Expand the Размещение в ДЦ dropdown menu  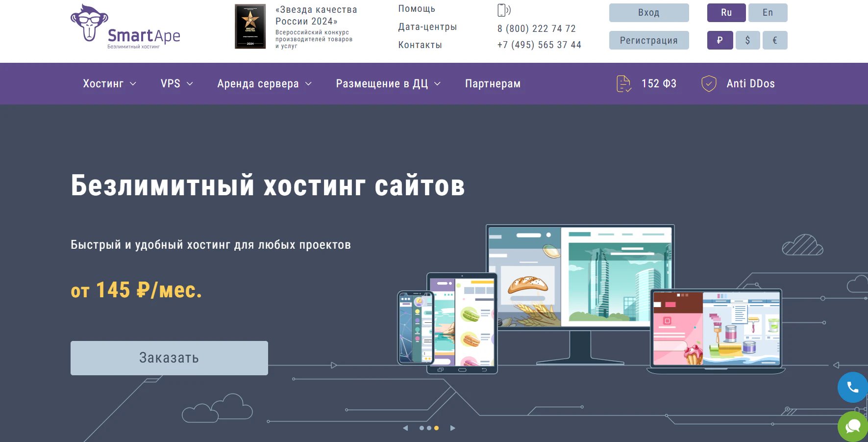[388, 84]
